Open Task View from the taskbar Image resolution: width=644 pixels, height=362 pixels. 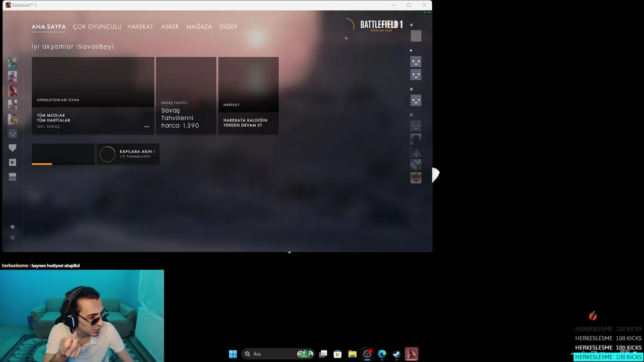(323, 354)
